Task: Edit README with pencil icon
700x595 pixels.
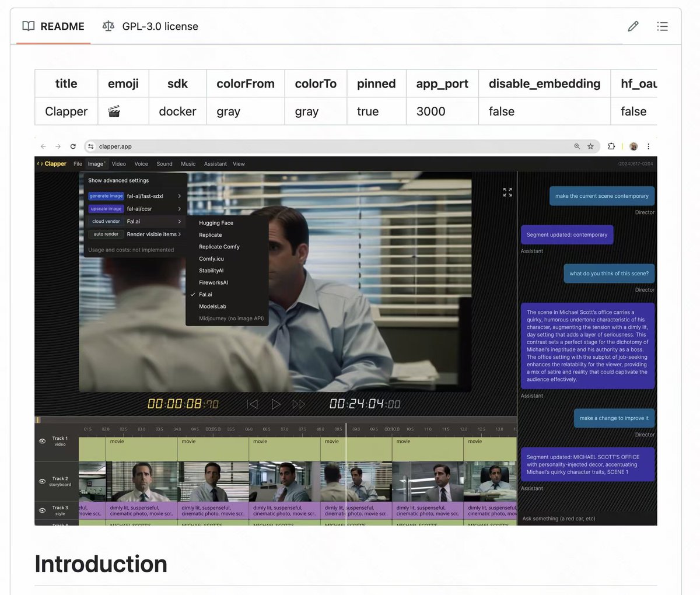Action: click(633, 26)
